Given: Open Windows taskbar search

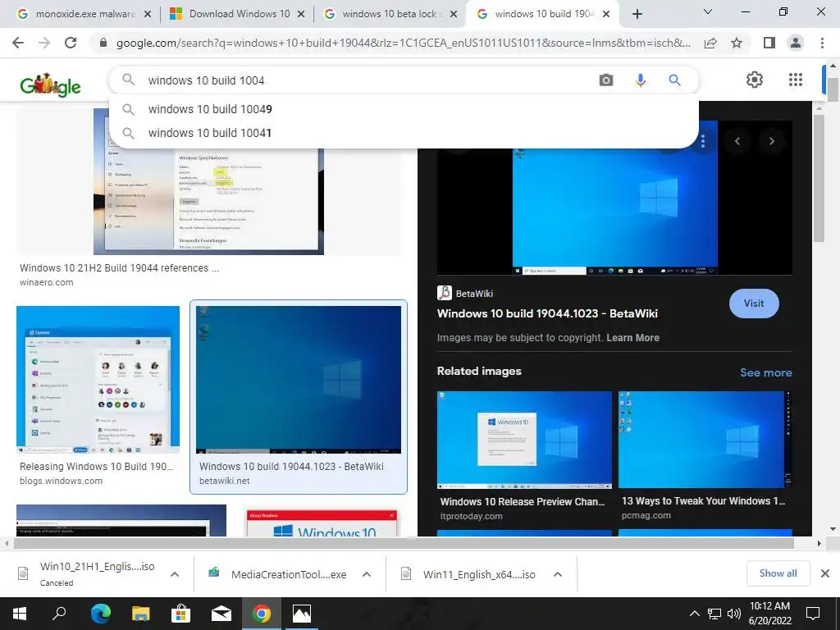Looking at the screenshot, I should point(59,614).
